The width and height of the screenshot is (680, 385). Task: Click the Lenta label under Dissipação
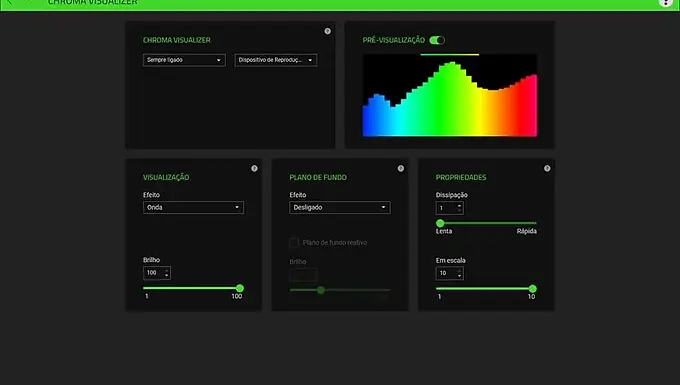[x=444, y=231]
